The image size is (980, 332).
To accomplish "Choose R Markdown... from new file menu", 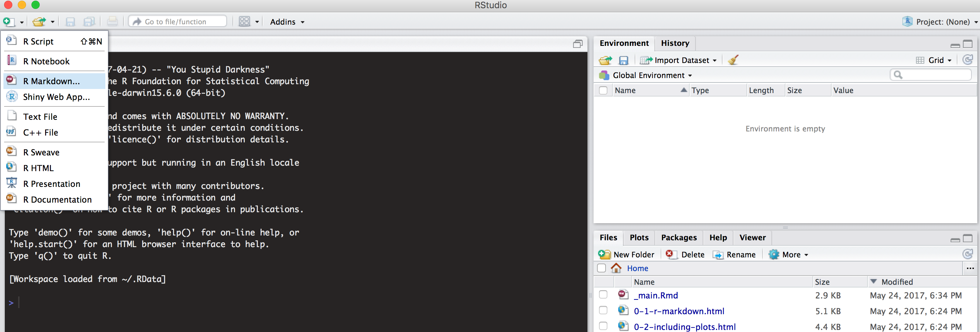I will 51,81.
